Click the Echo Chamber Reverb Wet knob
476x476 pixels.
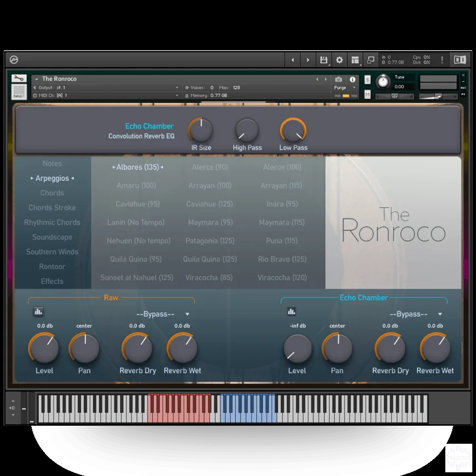click(435, 348)
